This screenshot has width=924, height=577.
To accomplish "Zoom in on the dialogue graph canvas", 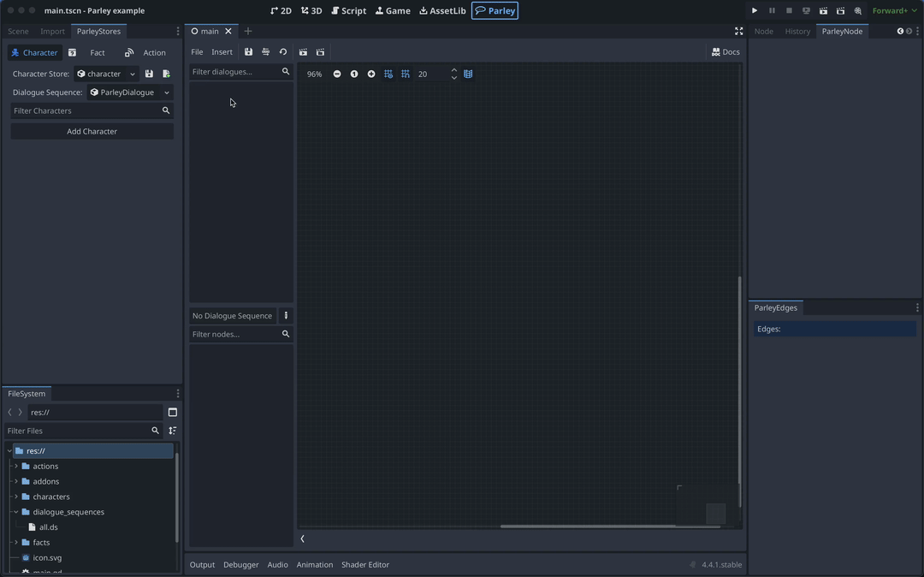I will [371, 74].
